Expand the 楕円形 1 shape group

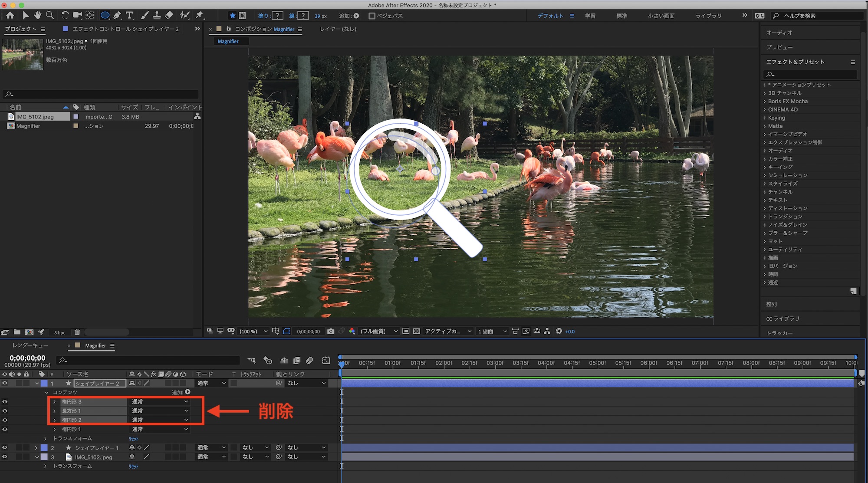click(55, 429)
